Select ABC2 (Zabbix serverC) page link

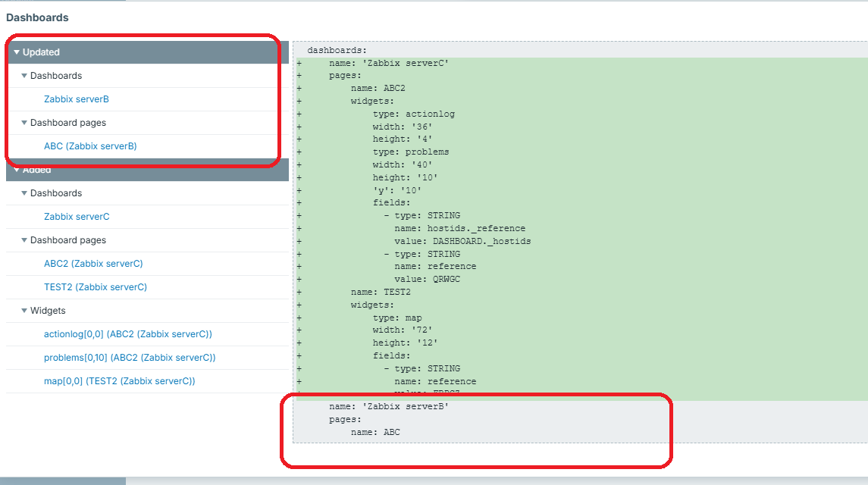click(x=93, y=264)
